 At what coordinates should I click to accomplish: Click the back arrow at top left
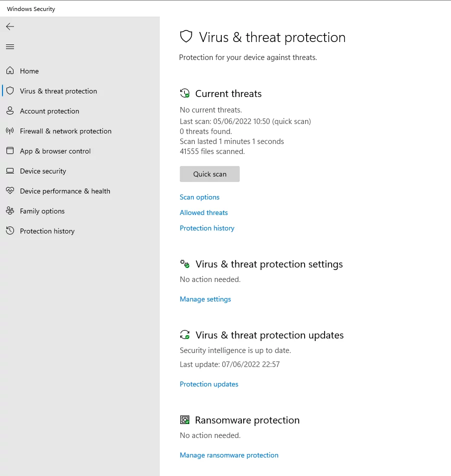[x=10, y=26]
